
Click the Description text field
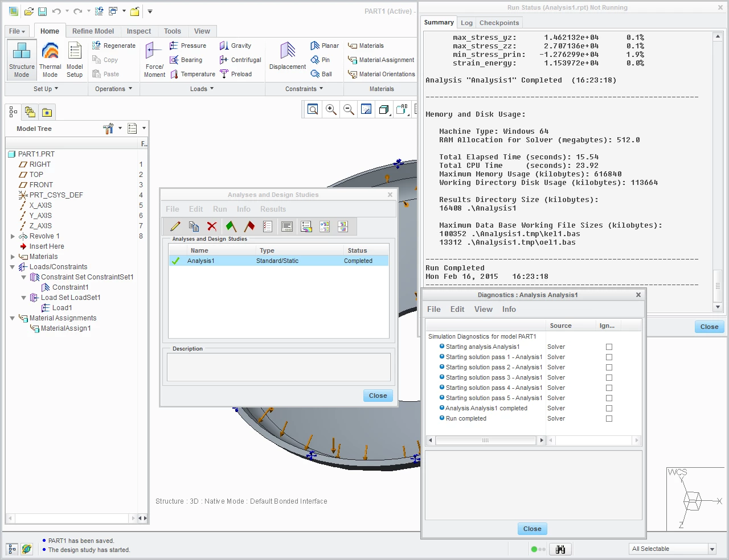pyautogui.click(x=279, y=367)
